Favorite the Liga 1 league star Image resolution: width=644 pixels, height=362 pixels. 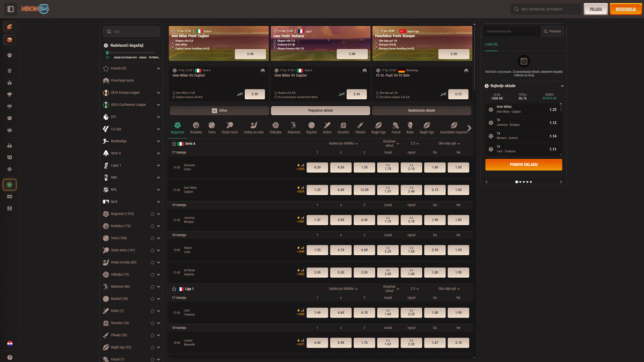coord(174,289)
